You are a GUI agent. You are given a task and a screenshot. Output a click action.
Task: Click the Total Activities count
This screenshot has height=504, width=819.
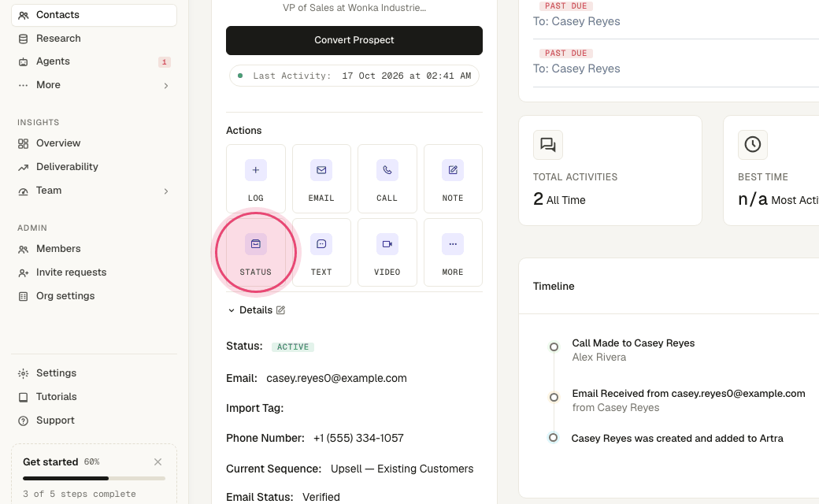coord(538,199)
